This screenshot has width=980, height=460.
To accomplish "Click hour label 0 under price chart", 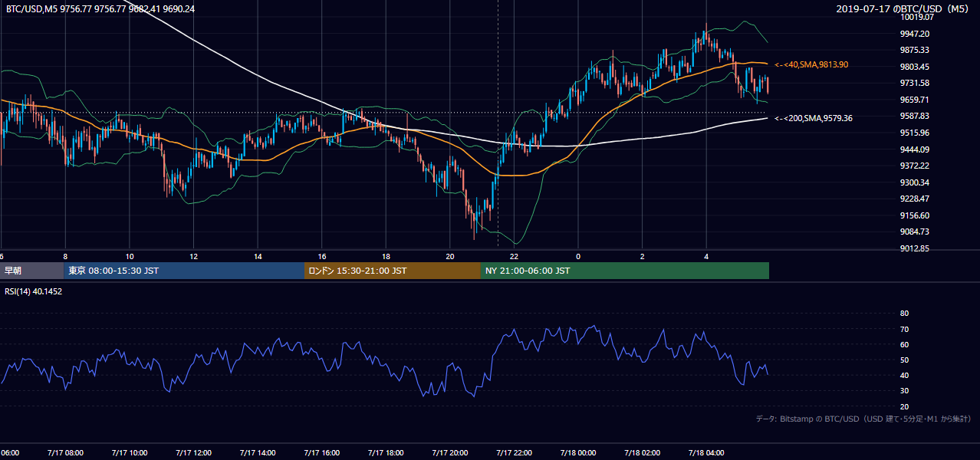I will click(578, 257).
